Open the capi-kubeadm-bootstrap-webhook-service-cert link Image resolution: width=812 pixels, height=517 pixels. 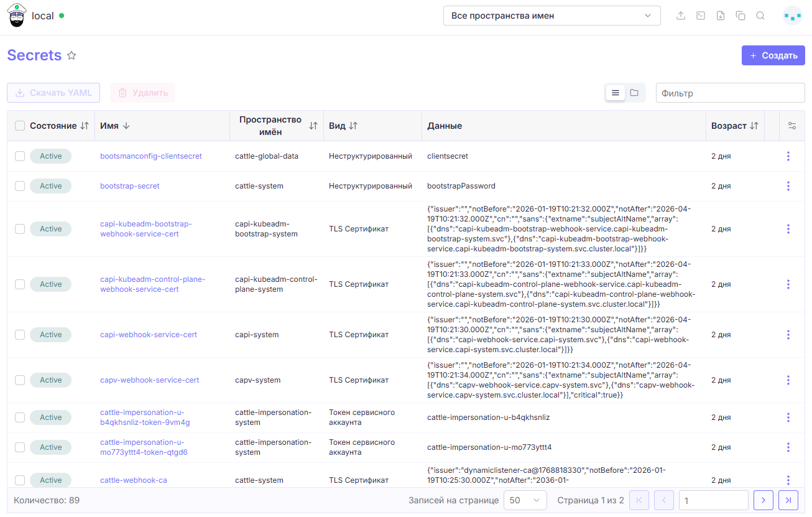(146, 229)
